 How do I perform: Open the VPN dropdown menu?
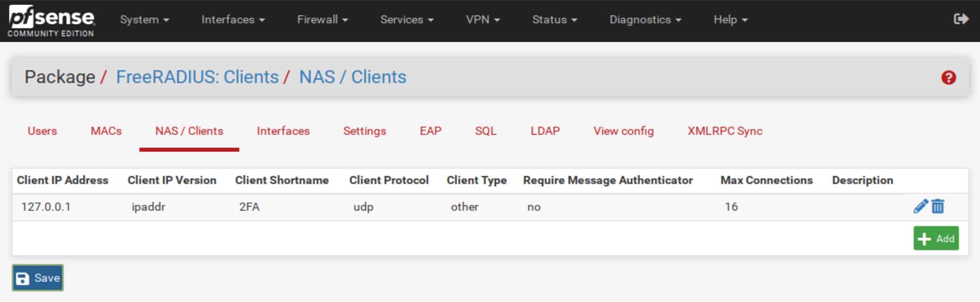[x=483, y=20]
